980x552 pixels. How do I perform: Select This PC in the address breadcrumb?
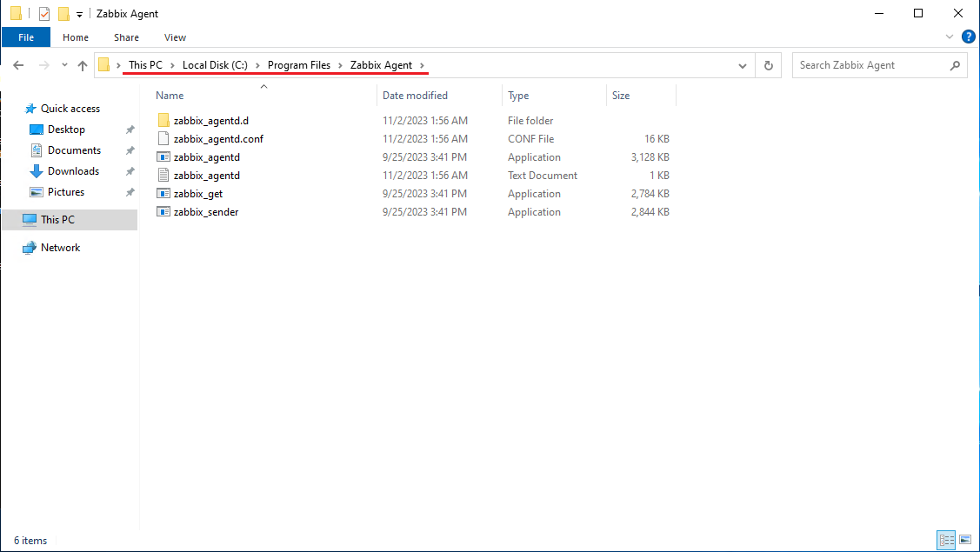[x=145, y=65]
